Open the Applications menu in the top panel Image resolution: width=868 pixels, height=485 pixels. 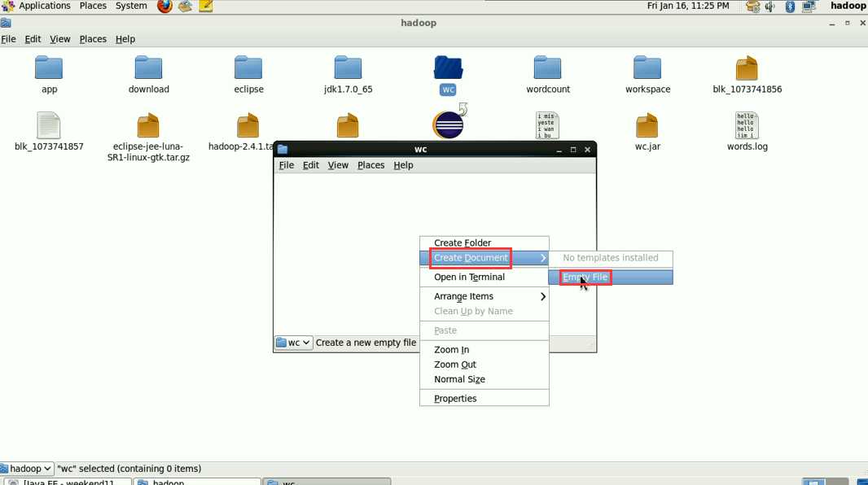tap(44, 6)
